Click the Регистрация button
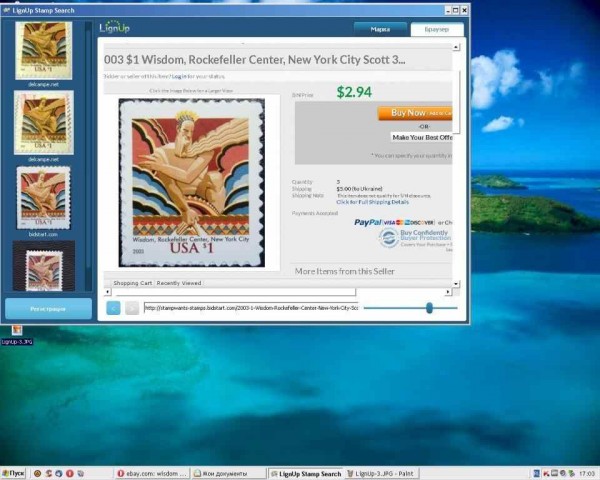 (49, 309)
